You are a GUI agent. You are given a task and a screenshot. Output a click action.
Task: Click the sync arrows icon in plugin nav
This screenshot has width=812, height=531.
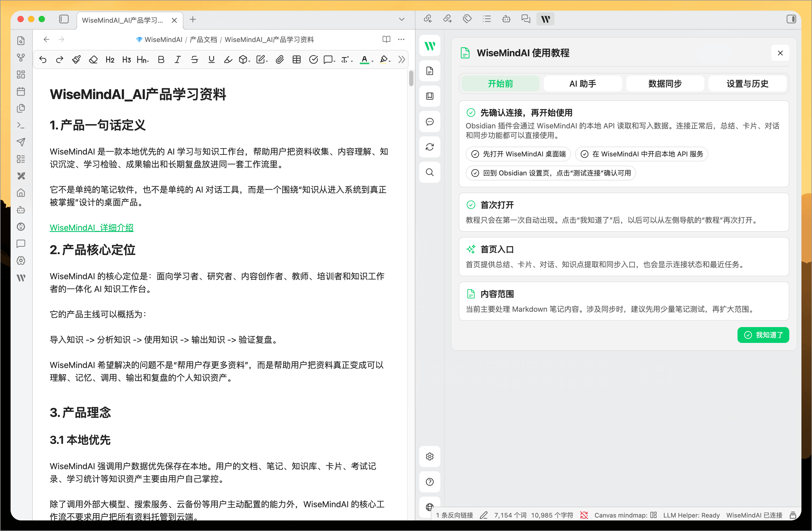coord(430,147)
